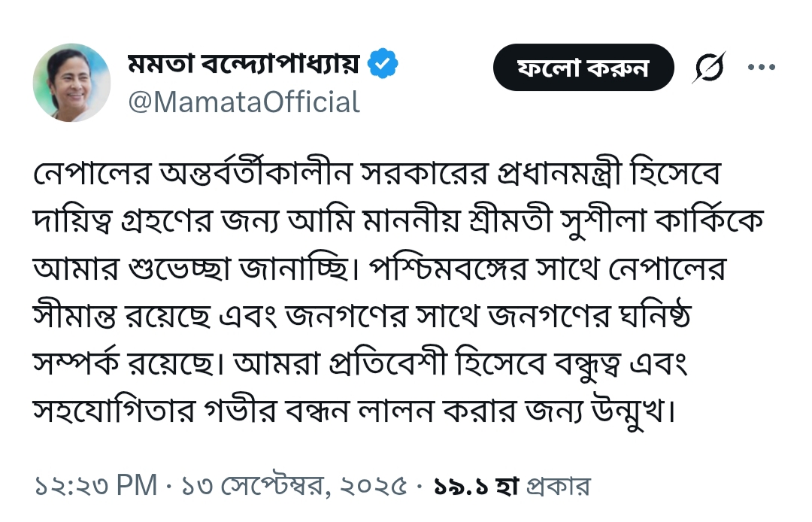Open the profile picture avatar
This screenshot has width=812, height=522.
tap(71, 83)
